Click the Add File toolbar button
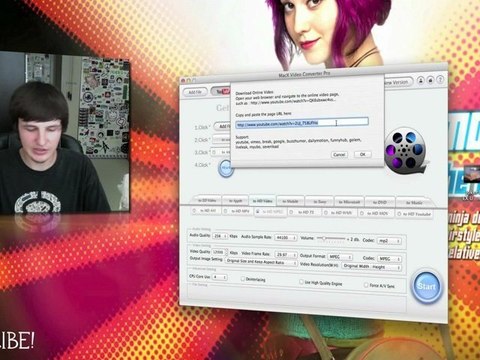Image resolution: width=480 pixels, height=360 pixels. [195, 92]
